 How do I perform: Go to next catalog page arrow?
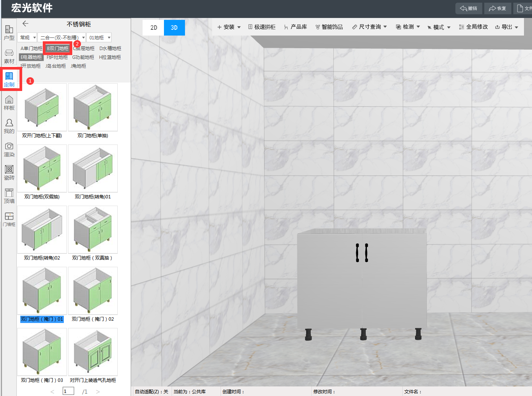(x=98, y=391)
